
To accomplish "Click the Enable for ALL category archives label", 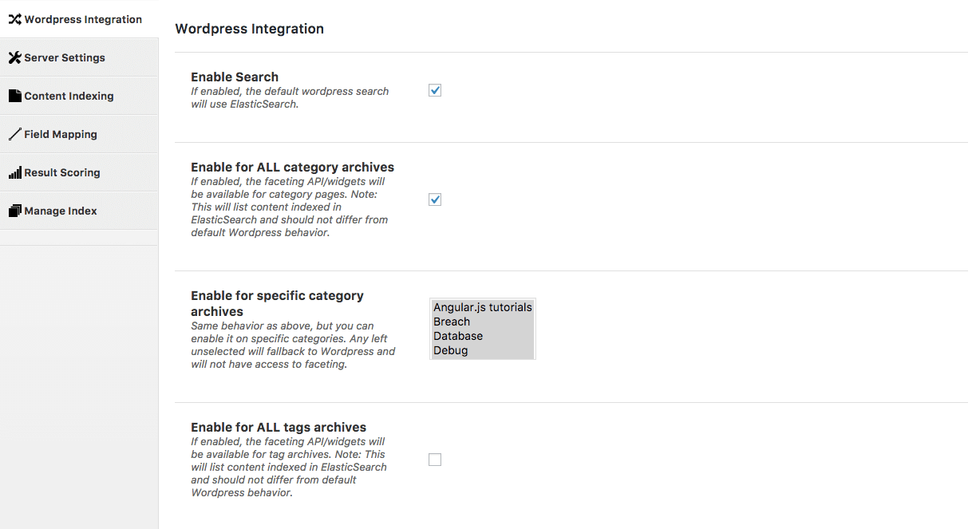I will coord(292,168).
